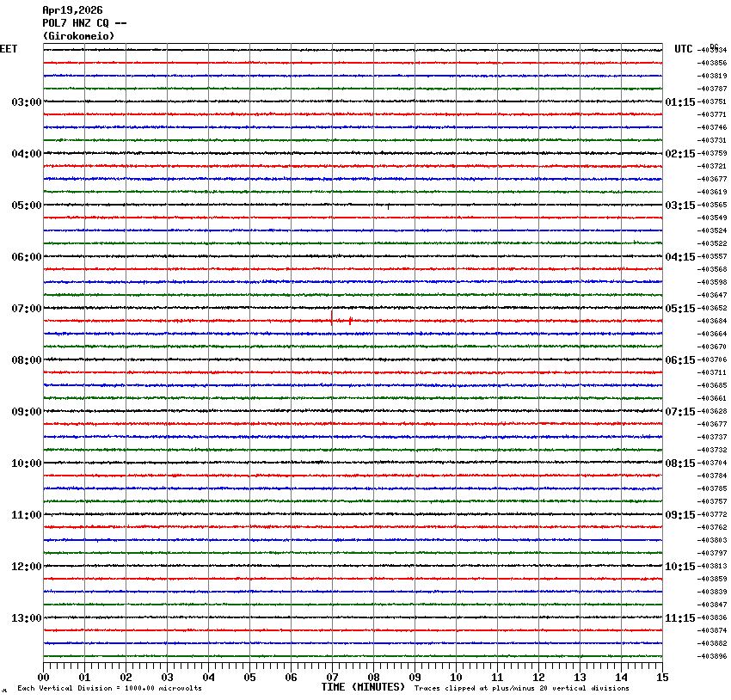Select the (Girokomeio) location text
The width and height of the screenshot is (731, 700).
click(78, 36)
